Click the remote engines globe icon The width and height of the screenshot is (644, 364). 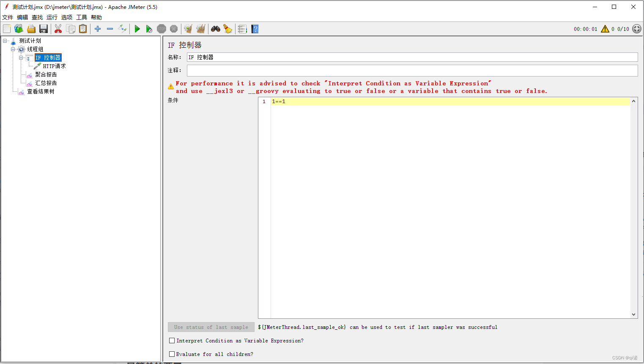click(x=637, y=29)
